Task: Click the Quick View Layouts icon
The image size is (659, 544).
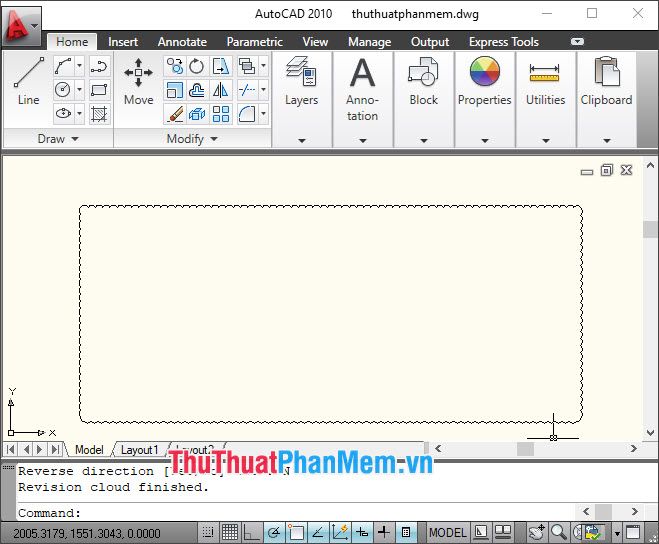Action: (481, 532)
